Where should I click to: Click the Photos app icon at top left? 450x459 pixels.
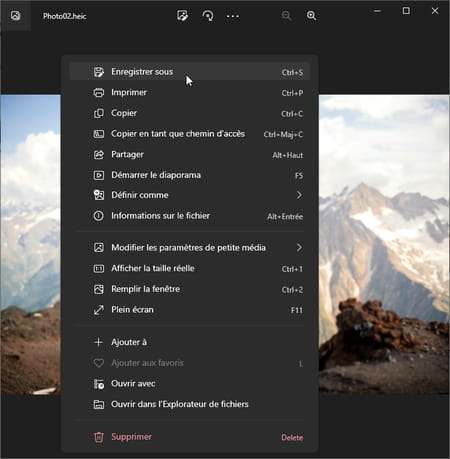tap(16, 15)
